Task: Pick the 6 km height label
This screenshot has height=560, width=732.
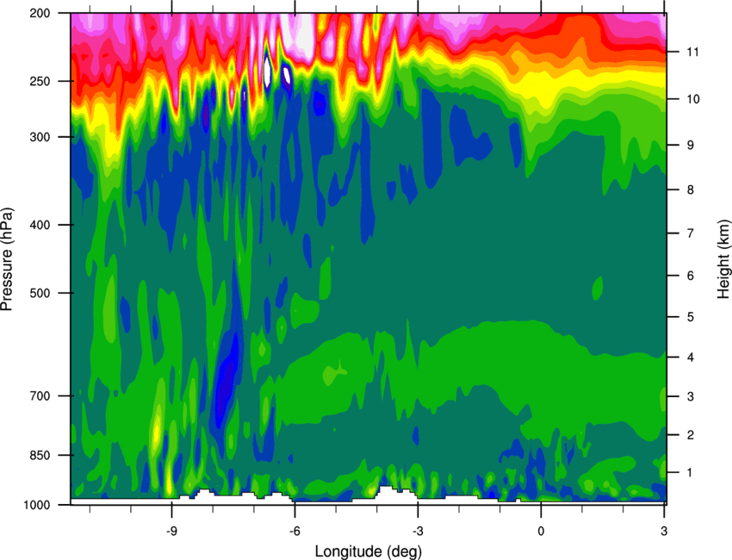Action: tap(690, 276)
